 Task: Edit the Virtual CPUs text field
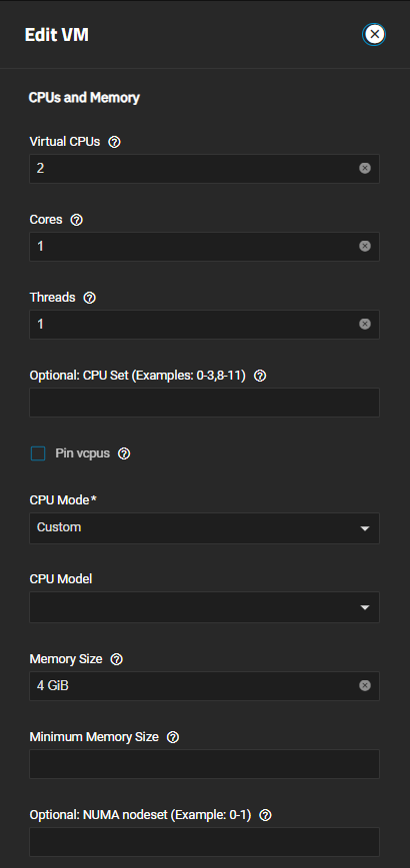pos(194,168)
